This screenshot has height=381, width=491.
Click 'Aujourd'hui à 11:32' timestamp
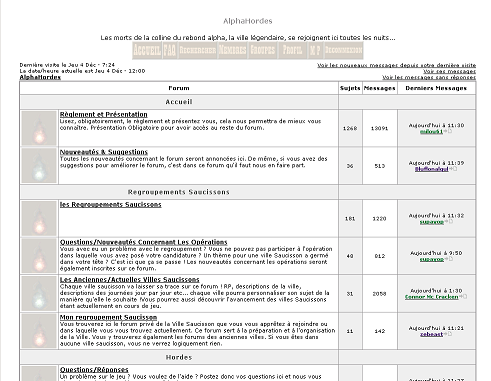(436, 216)
